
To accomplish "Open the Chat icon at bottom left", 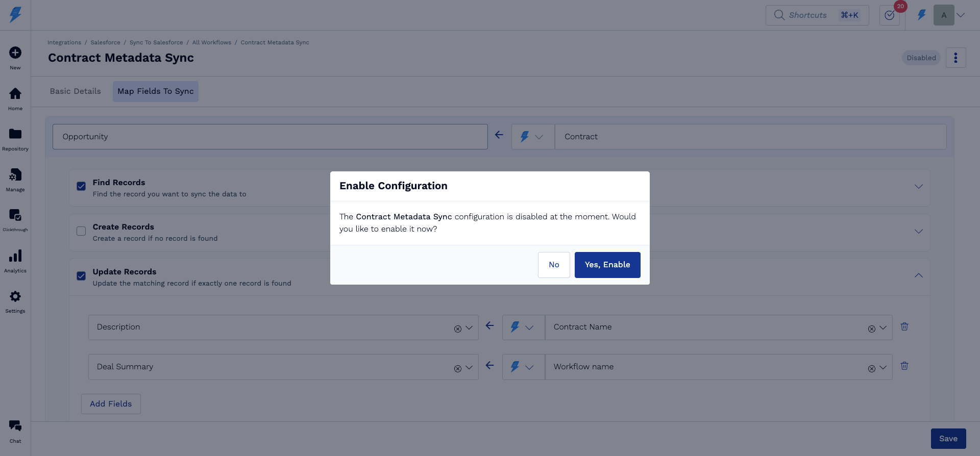I will tap(15, 426).
